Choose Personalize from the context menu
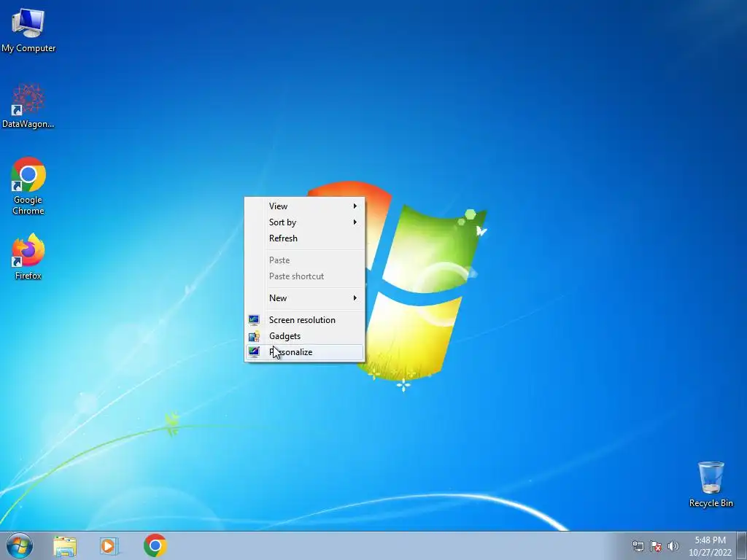Viewport: 747px width, 560px height. 304,352
